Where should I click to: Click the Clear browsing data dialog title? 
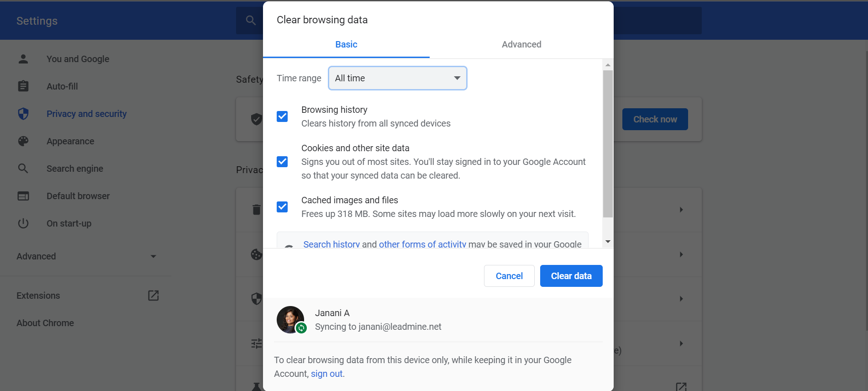322,20
